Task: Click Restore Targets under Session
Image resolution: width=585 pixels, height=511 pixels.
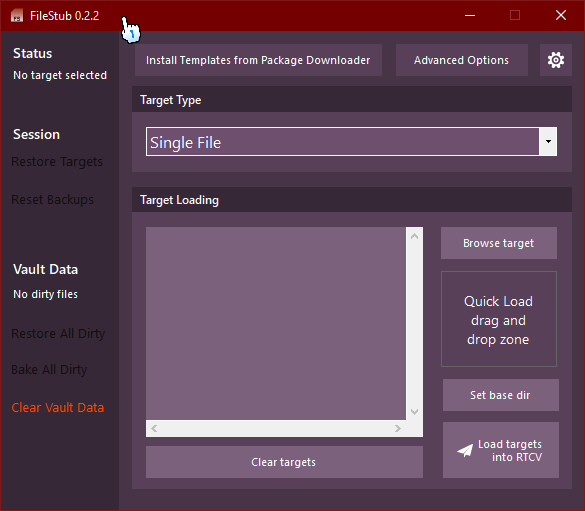Action: click(57, 162)
